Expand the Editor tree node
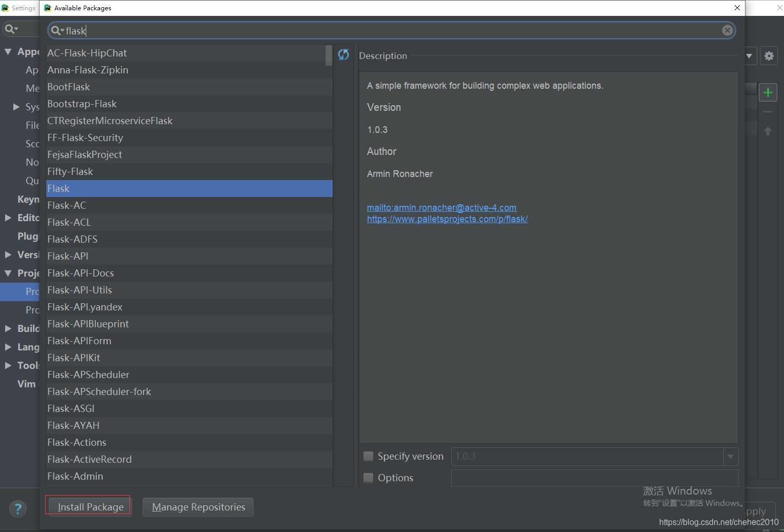The height and width of the screenshot is (532, 784). pos(8,218)
